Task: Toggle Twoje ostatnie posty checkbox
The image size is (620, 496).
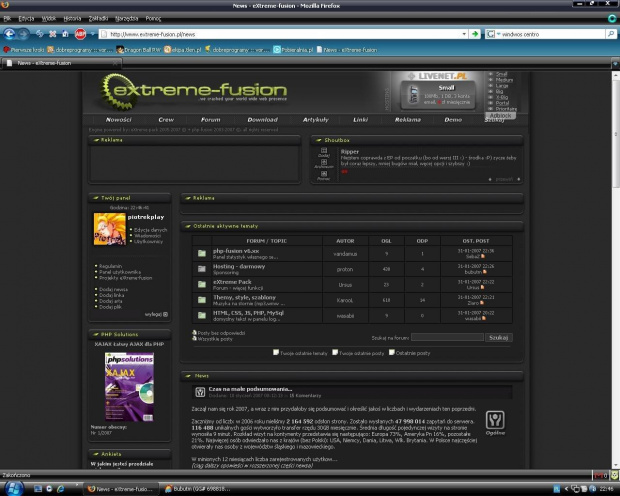Action: point(335,352)
